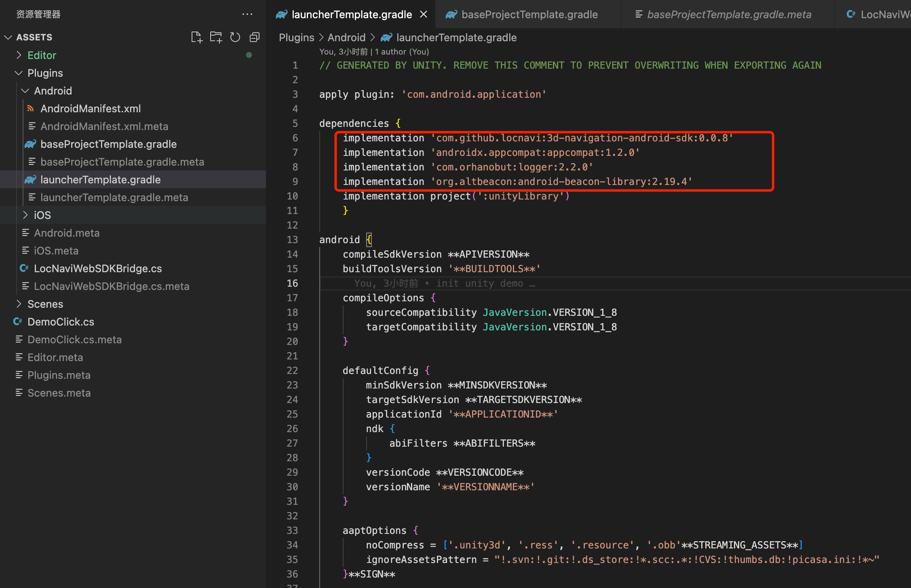
Task: Click the 'com.android.application' string on line 3
Action: point(474,94)
